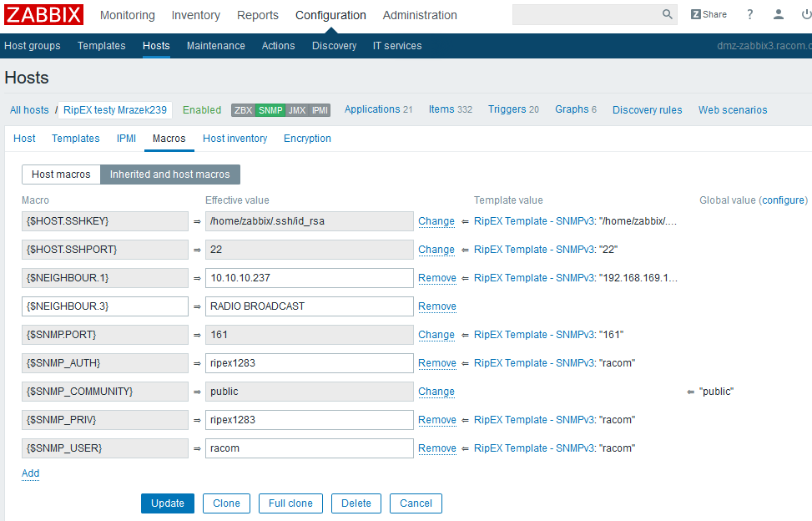The image size is (812, 521).
Task: Click the Add macro link
Action: [x=31, y=473]
